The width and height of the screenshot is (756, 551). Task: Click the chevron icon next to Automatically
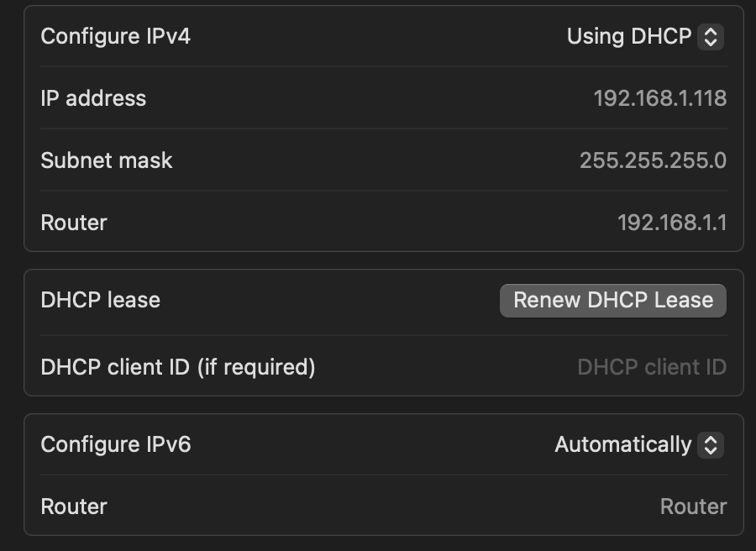[711, 444]
